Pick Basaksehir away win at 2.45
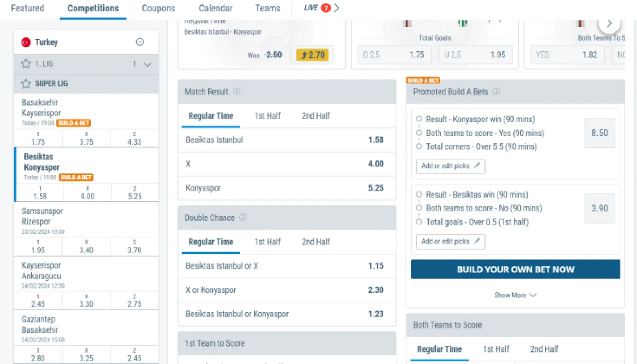 [x=134, y=355]
